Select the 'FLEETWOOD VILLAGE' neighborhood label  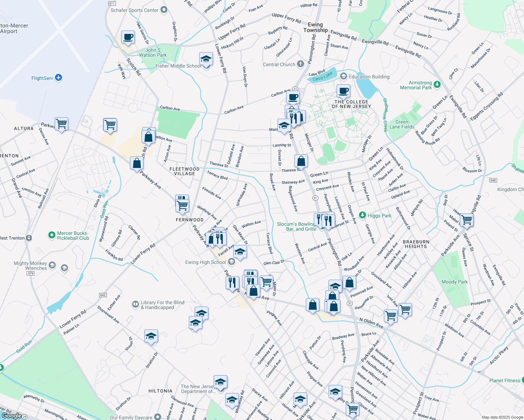(x=185, y=171)
